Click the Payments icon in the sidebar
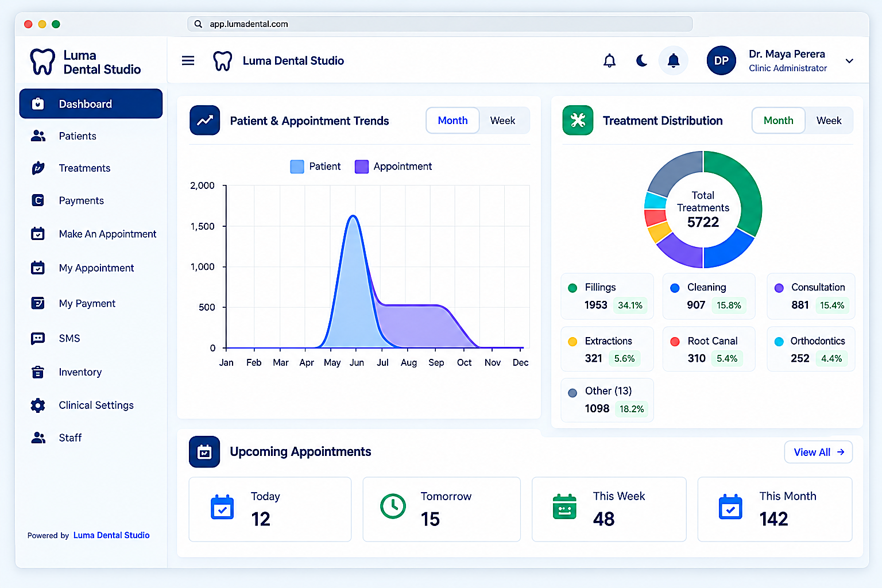Screen dimensions: 882x588 tap(38, 200)
